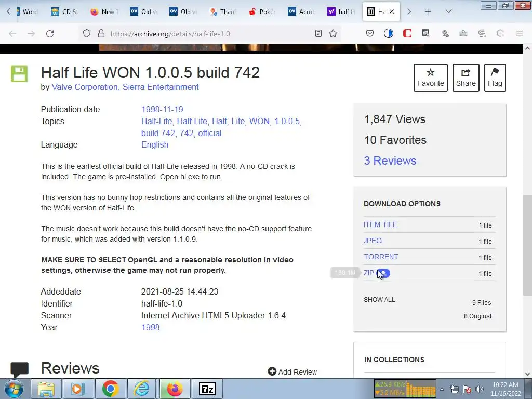Toggle Reader View icon in address bar

318,33
